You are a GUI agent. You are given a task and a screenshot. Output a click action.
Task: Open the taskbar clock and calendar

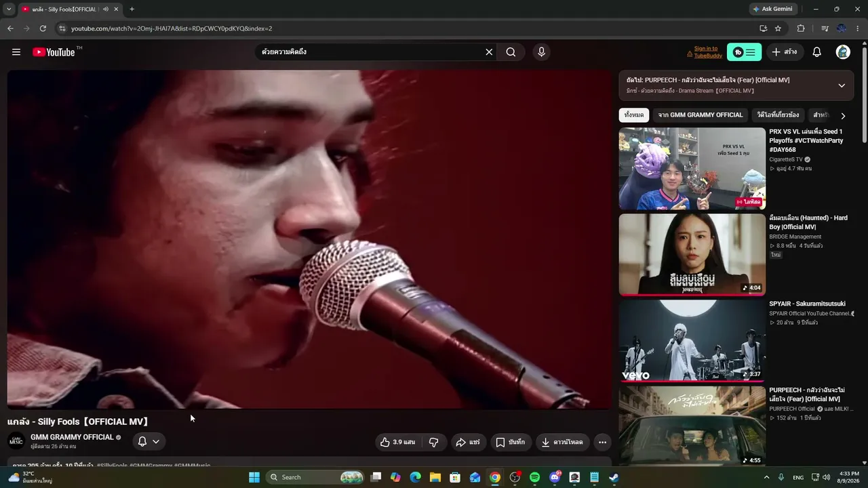(x=849, y=477)
